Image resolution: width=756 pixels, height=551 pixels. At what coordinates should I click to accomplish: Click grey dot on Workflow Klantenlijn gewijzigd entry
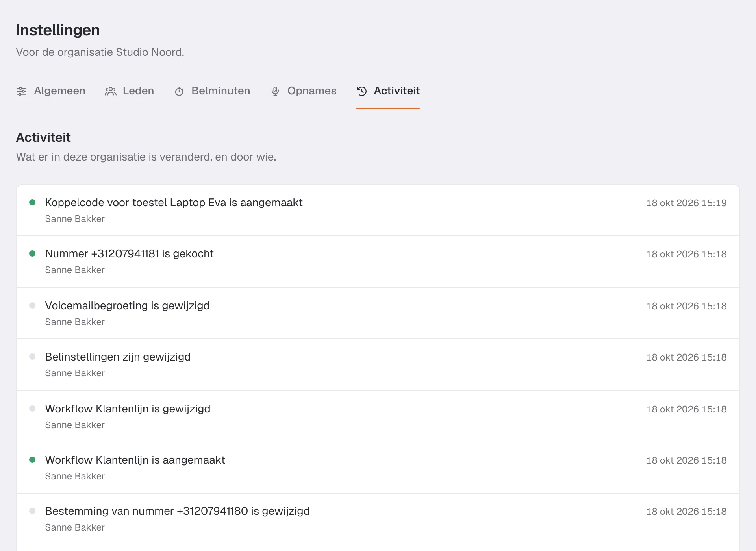click(32, 409)
